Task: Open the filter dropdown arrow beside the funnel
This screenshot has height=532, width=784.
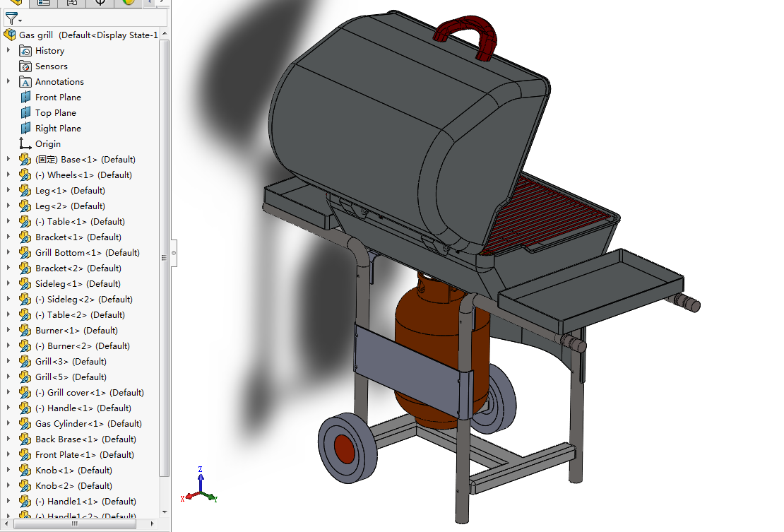Action: coord(19,21)
